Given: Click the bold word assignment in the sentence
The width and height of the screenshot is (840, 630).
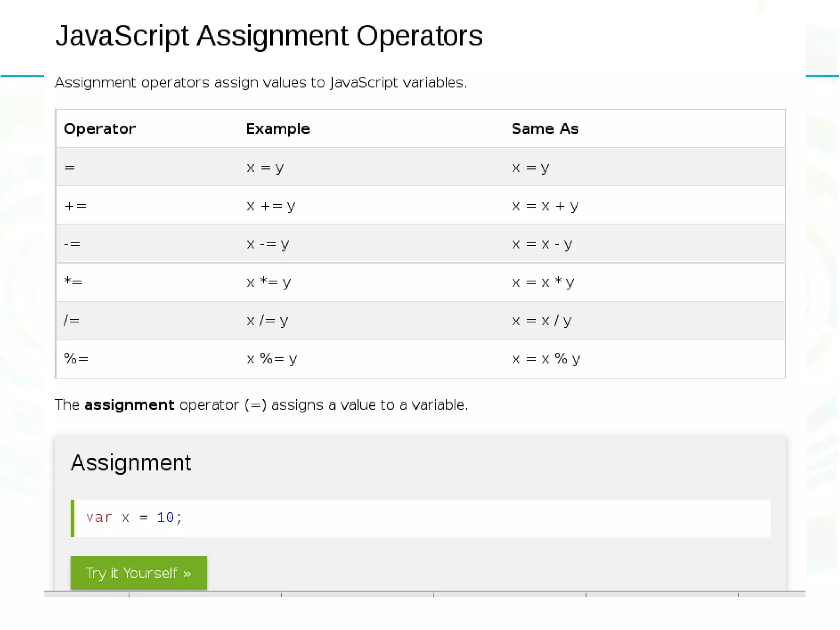Looking at the screenshot, I should [x=129, y=405].
